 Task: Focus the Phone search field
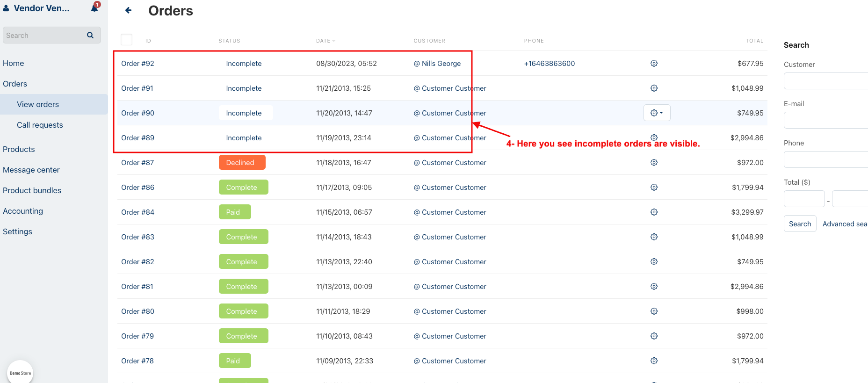826,159
